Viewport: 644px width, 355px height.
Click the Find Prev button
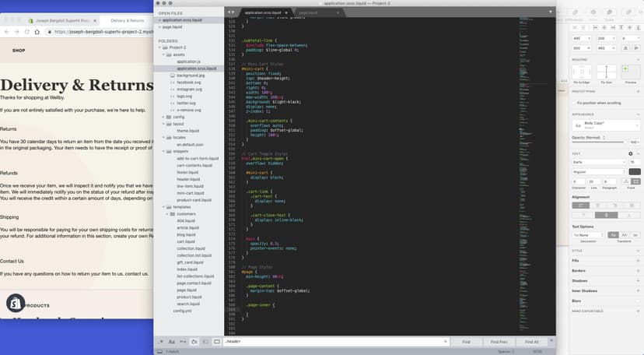pyautogui.click(x=499, y=342)
